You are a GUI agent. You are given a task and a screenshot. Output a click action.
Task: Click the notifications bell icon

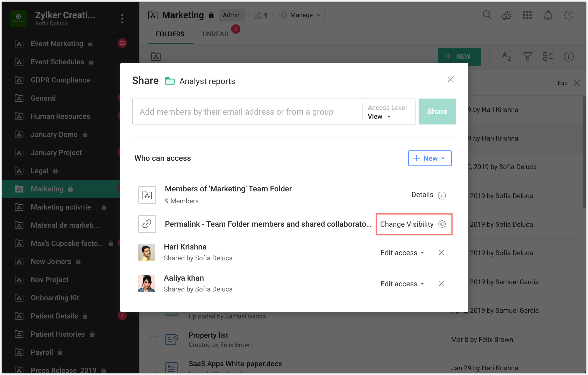coord(548,15)
